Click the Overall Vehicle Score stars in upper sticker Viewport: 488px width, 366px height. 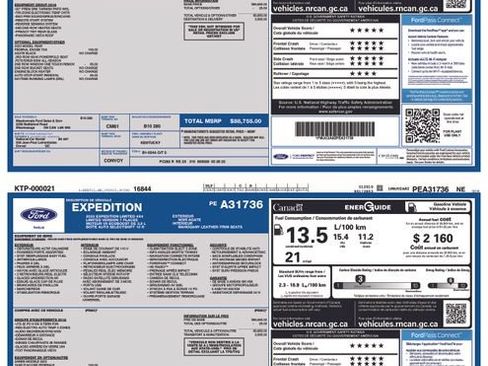(367, 30)
